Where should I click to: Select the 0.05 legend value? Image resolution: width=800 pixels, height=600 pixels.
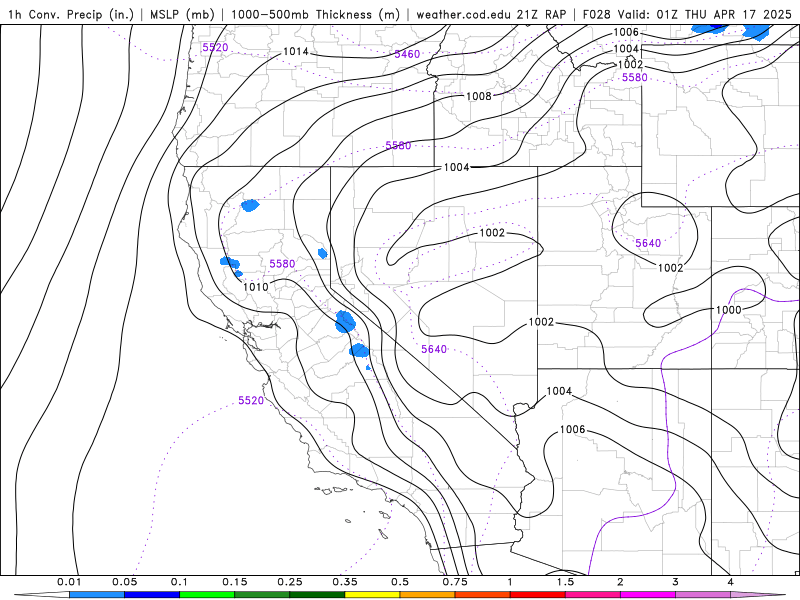coord(124,582)
